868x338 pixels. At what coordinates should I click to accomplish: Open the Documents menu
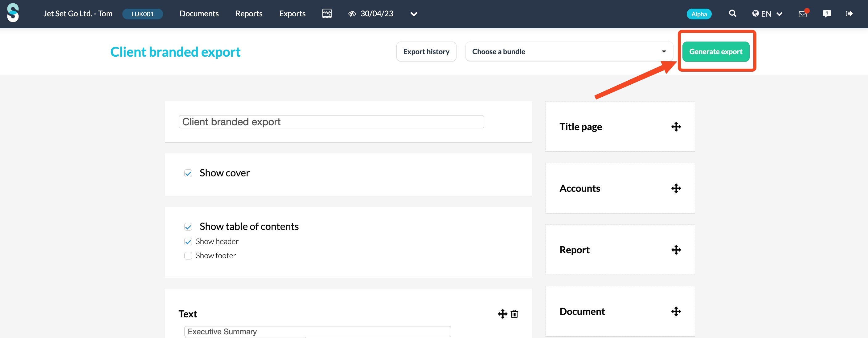tap(199, 14)
